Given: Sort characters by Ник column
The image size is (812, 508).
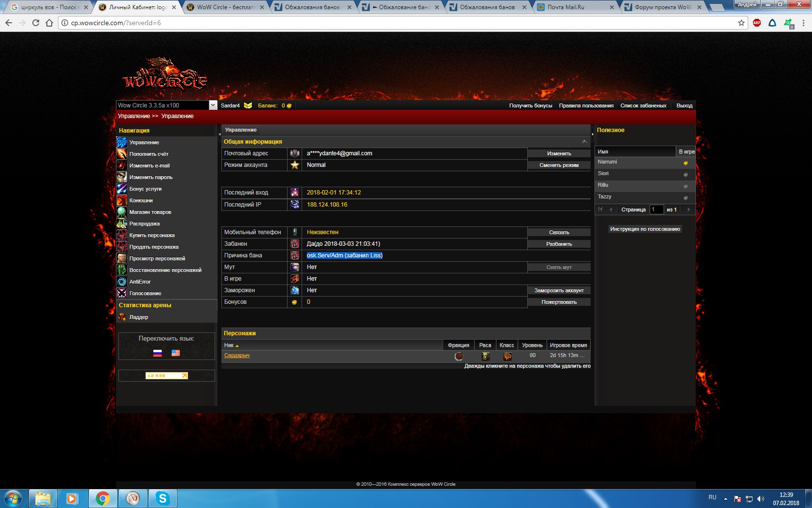Looking at the screenshot, I should pos(332,345).
